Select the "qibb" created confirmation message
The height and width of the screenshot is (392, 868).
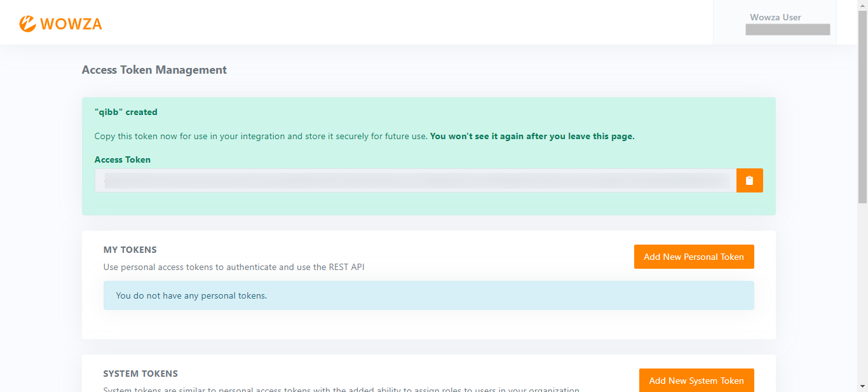(126, 112)
